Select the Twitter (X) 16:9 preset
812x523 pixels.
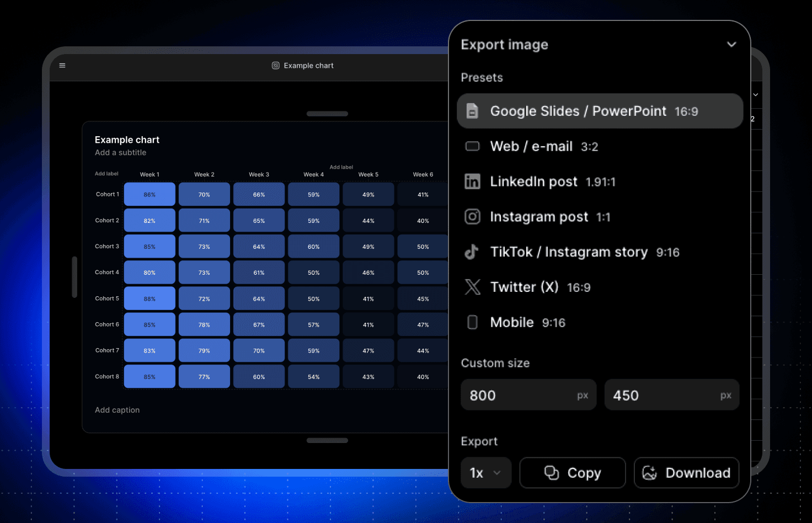(539, 287)
